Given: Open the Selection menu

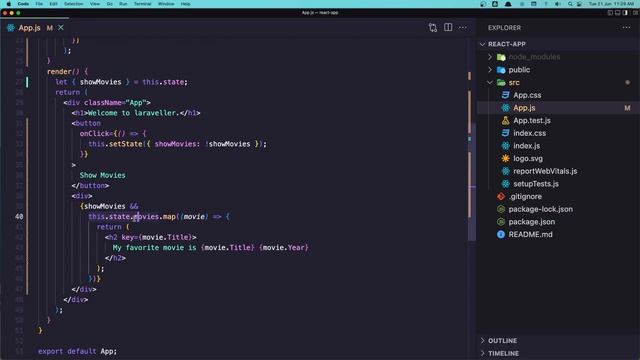Looking at the screenshot, I should (x=74, y=4).
